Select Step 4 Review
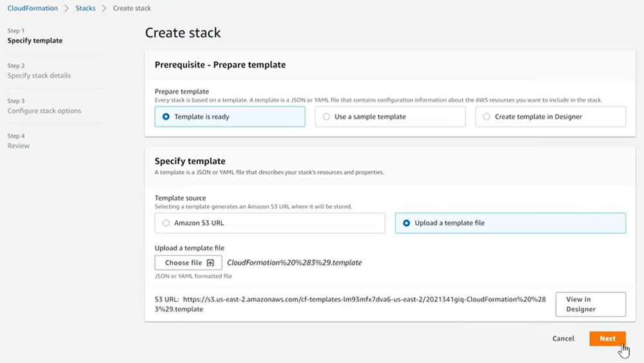The height and width of the screenshot is (363, 644). tap(19, 141)
